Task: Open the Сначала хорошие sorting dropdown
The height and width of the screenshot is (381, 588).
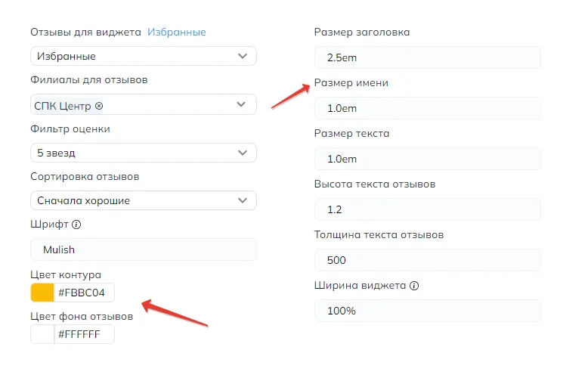Action: tap(144, 200)
